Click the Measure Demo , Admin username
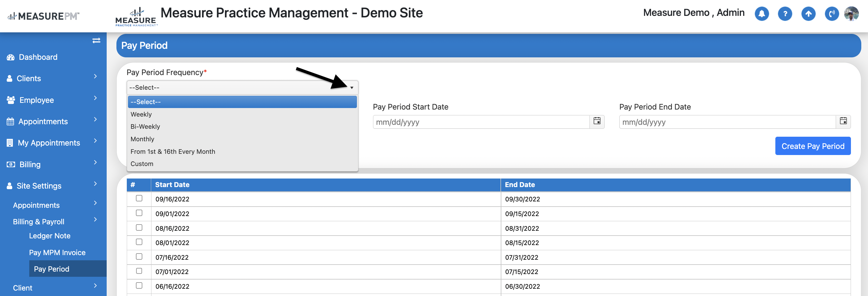This screenshot has height=296, width=868. click(x=693, y=13)
